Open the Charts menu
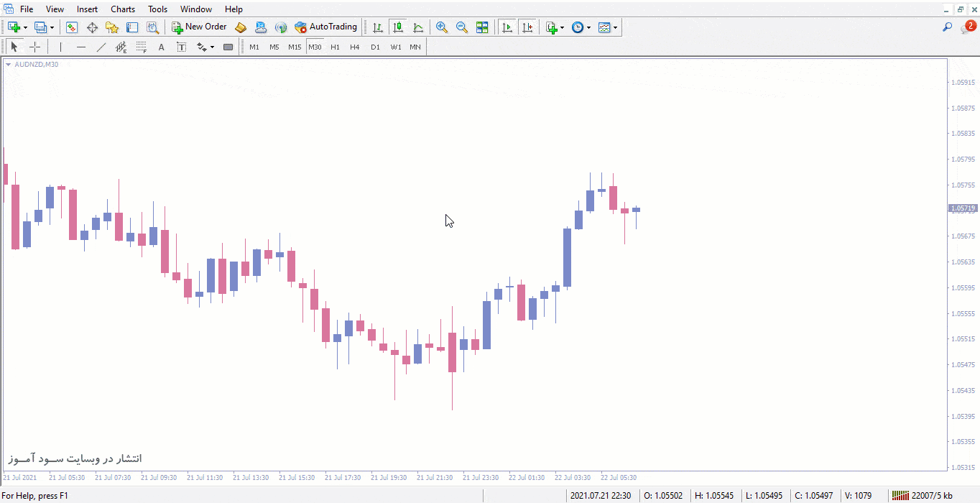Image resolution: width=980 pixels, height=503 pixels. (122, 9)
